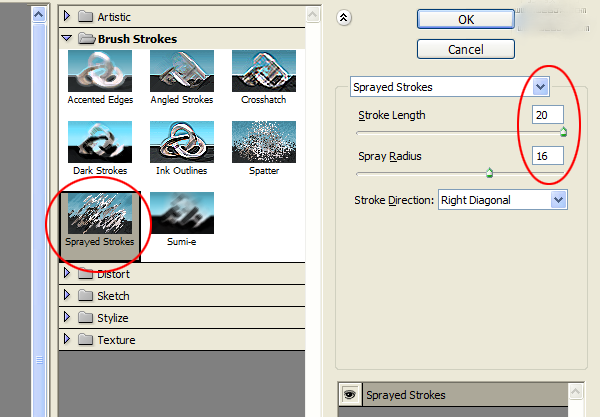Open the Stroke Direction dropdown
This screenshot has width=600, height=417.
tap(558, 200)
